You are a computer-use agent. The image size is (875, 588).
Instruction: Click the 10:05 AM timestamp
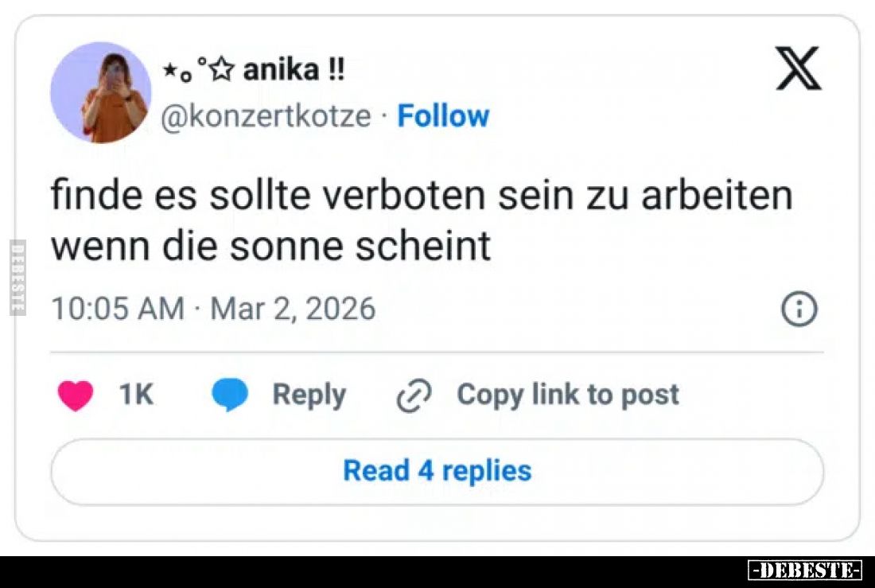[x=118, y=309]
